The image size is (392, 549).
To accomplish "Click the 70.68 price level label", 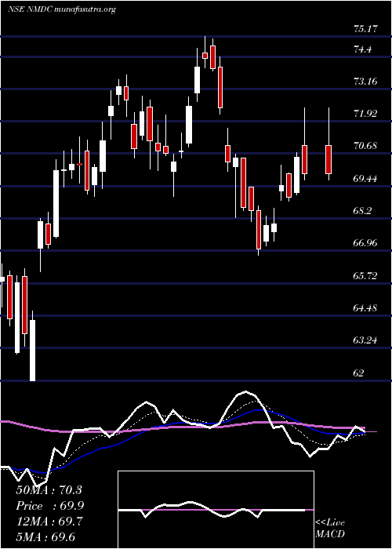I will [x=365, y=146].
